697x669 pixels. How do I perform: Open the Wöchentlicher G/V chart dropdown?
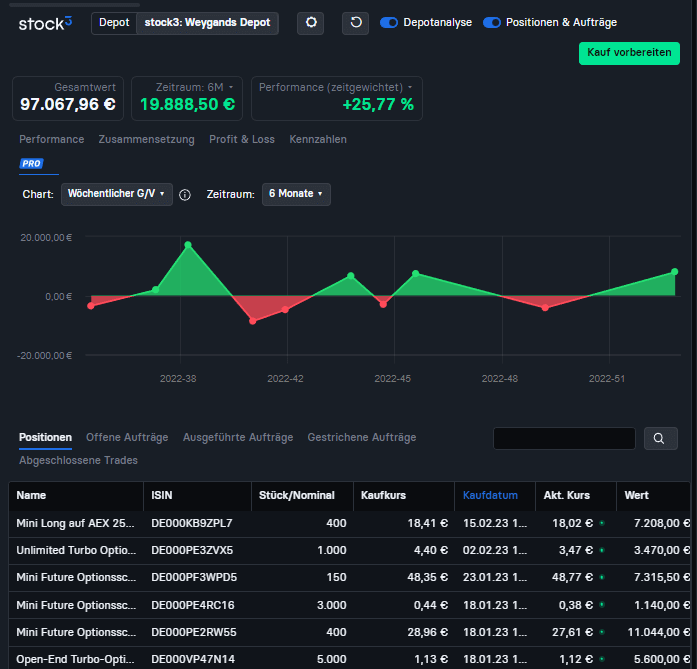click(x=116, y=194)
